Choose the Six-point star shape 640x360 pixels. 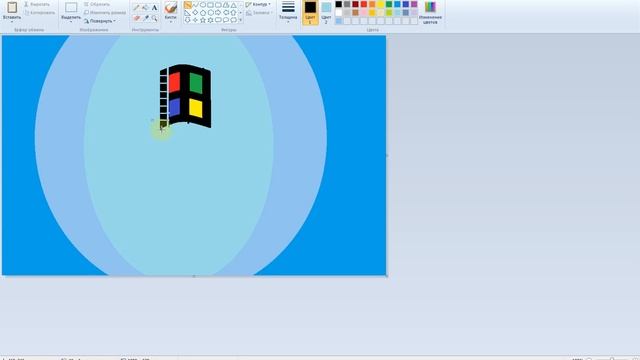pos(210,20)
